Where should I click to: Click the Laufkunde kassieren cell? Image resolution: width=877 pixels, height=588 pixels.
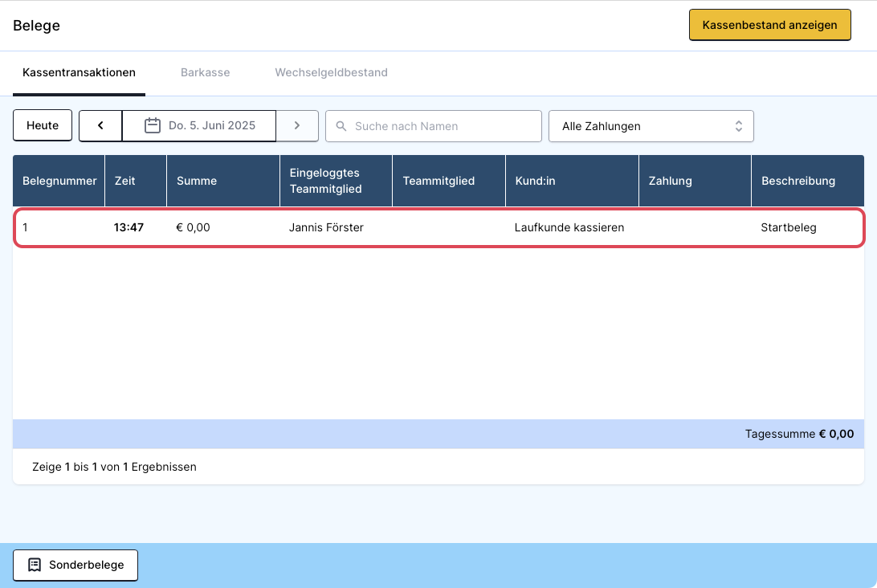pos(569,227)
